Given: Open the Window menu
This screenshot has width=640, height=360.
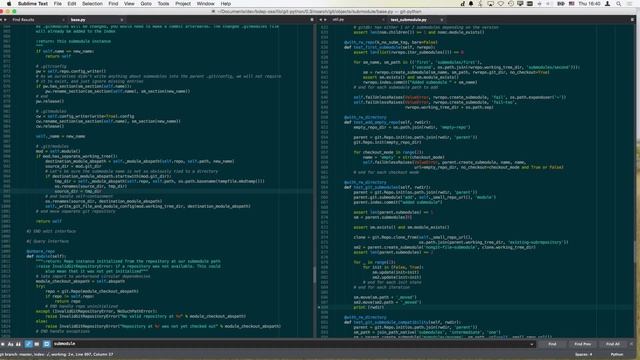Looking at the screenshot, I should 205,3.
